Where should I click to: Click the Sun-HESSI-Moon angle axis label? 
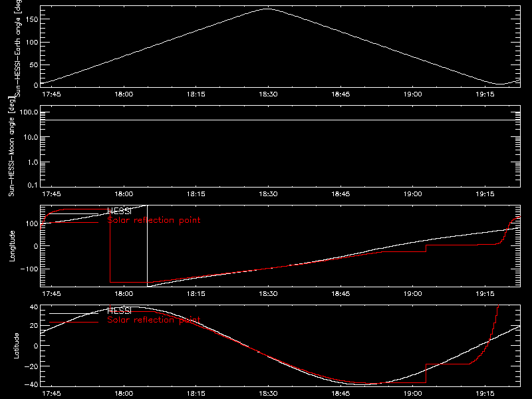[11, 146]
